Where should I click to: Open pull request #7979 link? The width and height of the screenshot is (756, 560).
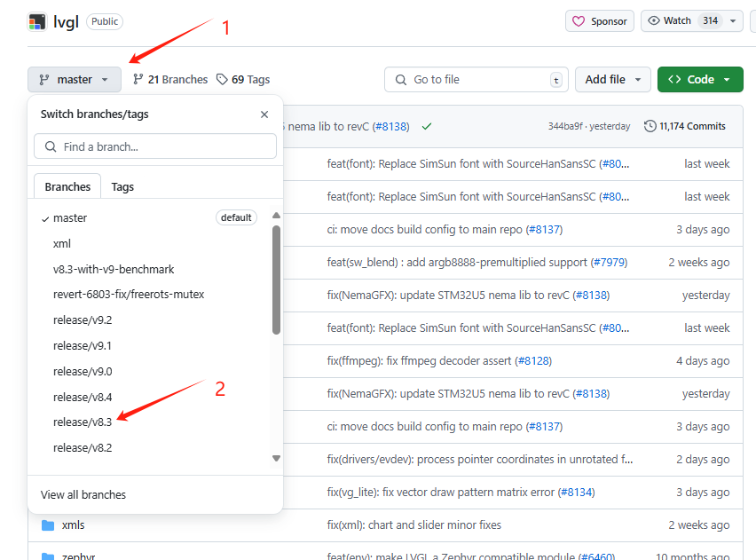[x=609, y=263]
